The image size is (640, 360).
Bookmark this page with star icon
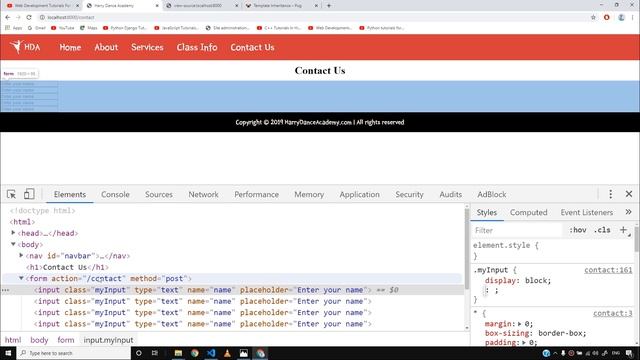tap(593, 17)
